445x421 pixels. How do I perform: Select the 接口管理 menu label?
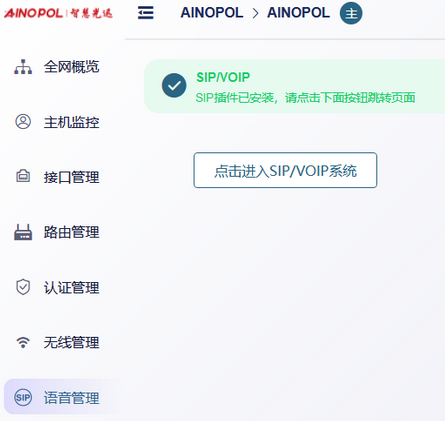72,177
